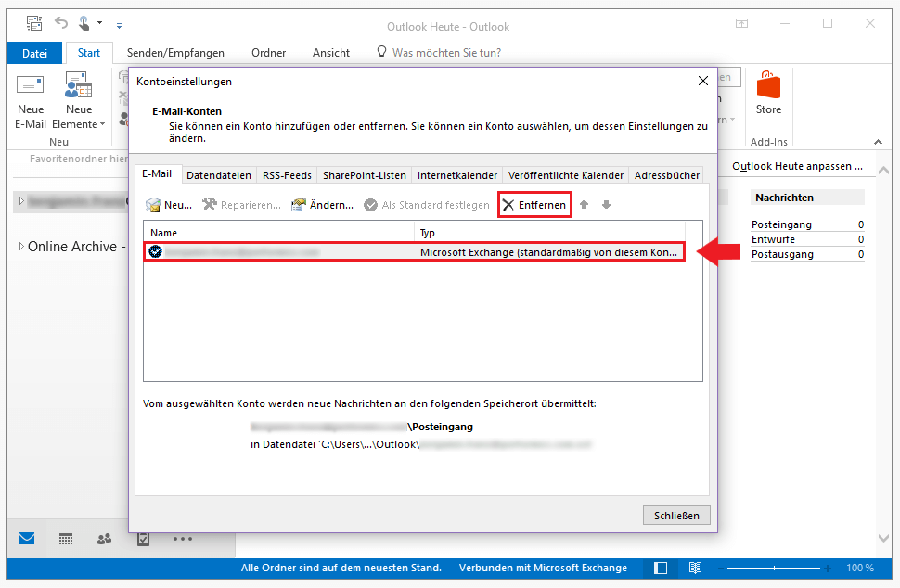
Task: Click the Normal view icon in status bar
Action: (x=661, y=568)
